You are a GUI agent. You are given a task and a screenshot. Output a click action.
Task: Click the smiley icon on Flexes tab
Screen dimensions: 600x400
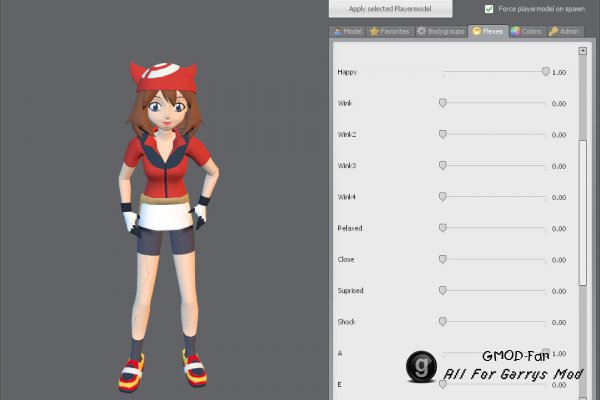click(x=476, y=31)
